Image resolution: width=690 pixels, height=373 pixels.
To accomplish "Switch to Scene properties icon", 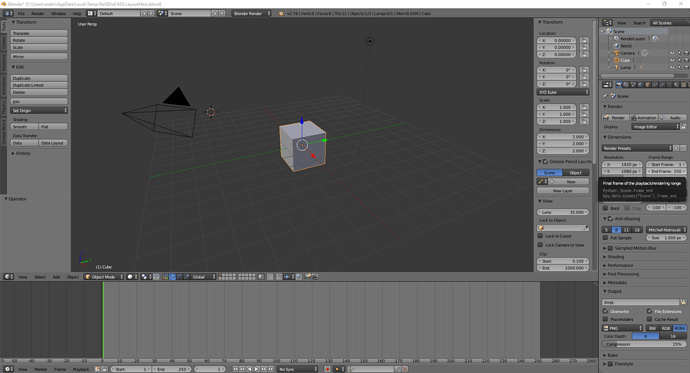I will [633, 84].
